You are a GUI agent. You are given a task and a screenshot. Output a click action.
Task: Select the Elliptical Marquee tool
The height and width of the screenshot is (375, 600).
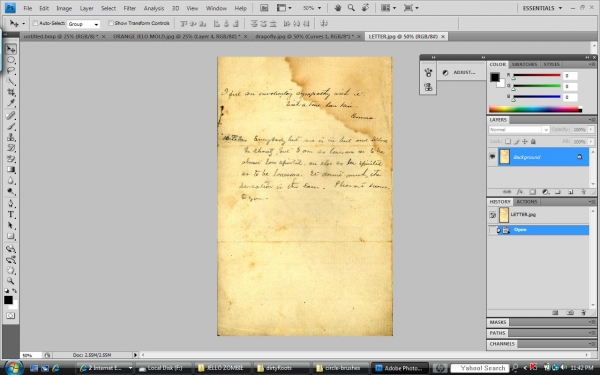[x=11, y=60]
